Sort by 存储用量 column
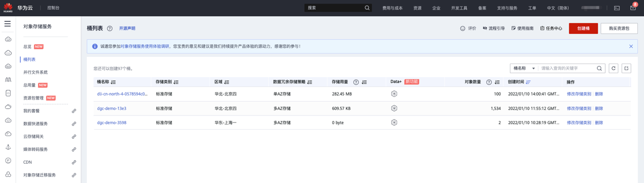 [x=364, y=82]
